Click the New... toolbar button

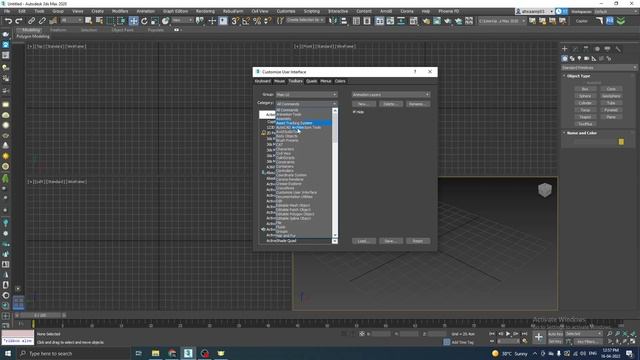pyautogui.click(x=364, y=104)
